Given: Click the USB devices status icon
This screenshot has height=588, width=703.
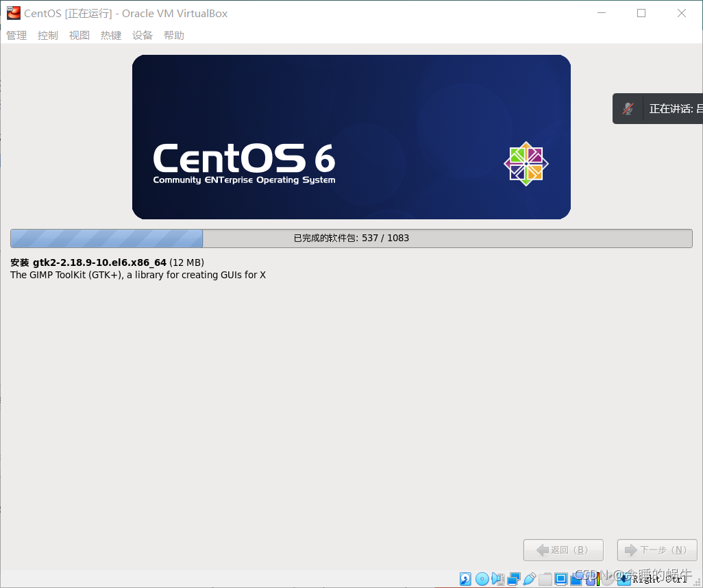Looking at the screenshot, I should click(x=530, y=579).
